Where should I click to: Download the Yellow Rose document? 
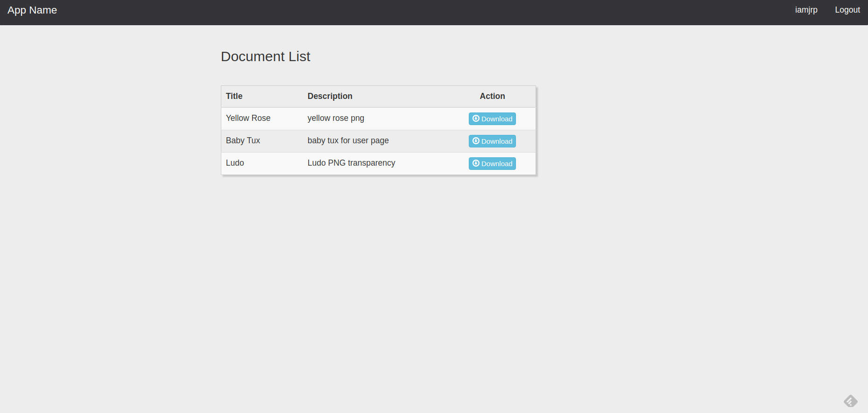point(492,119)
